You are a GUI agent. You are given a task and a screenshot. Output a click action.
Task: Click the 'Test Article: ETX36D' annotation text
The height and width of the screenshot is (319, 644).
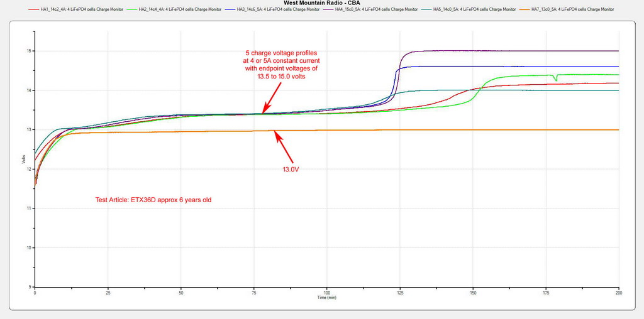click(x=156, y=200)
